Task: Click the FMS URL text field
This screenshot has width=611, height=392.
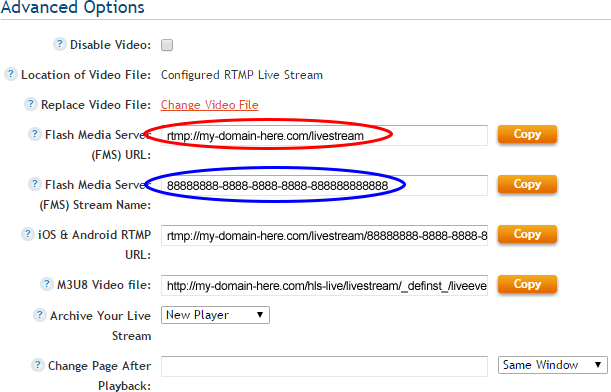Action: (x=324, y=136)
